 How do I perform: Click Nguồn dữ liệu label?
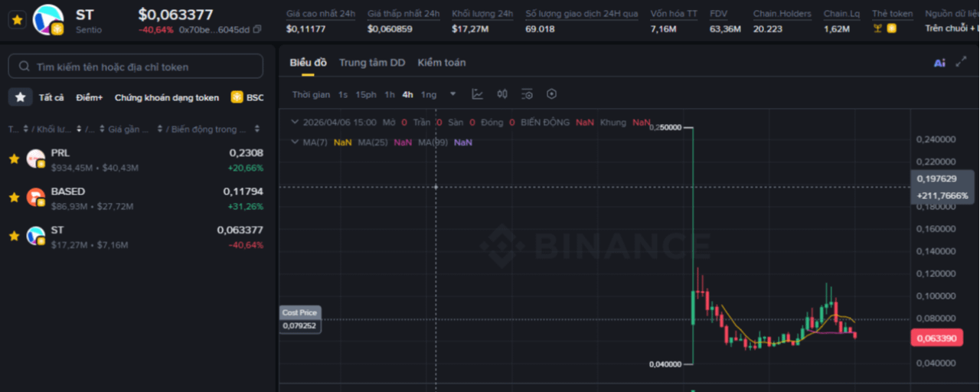952,14
